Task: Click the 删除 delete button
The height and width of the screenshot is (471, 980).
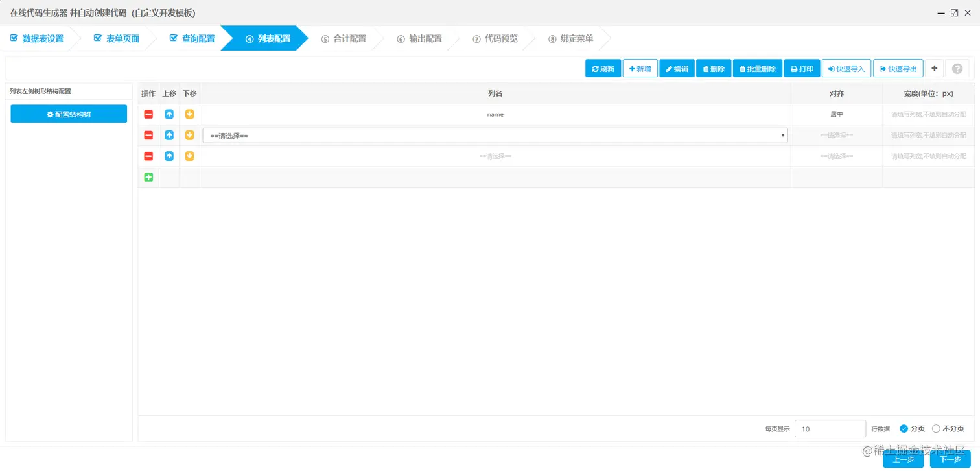Action: (x=714, y=68)
